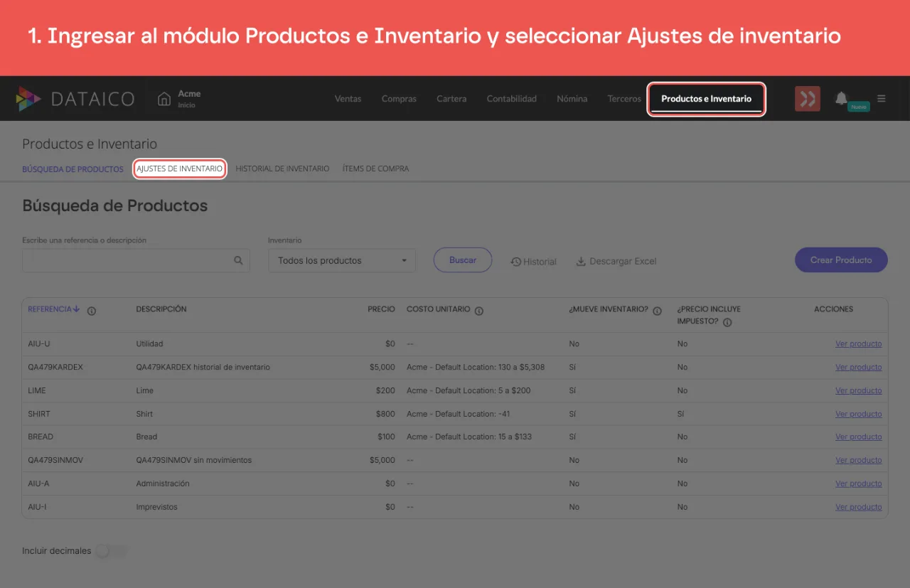Toggle the Incluir decimales switch
This screenshot has width=910, height=588.
[112, 551]
